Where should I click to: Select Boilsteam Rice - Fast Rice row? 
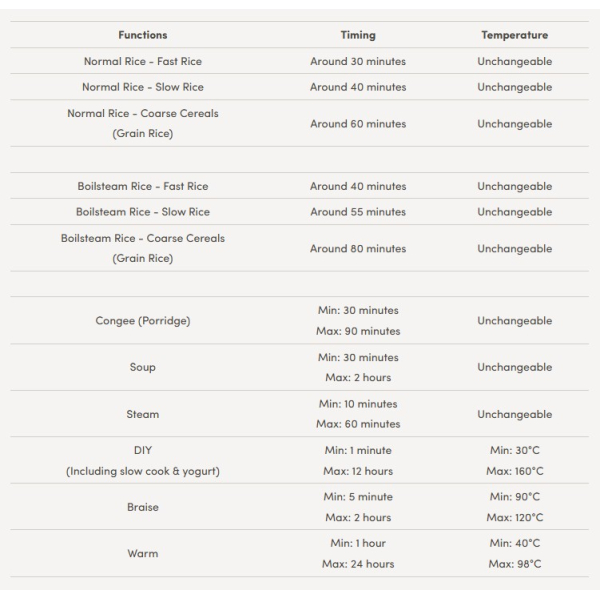[143, 186]
